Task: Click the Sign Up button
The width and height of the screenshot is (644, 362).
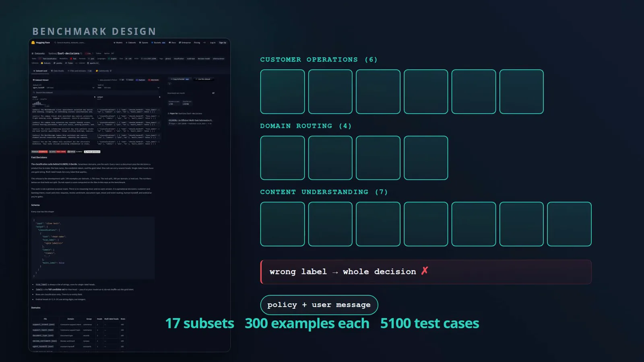Action: [223, 43]
